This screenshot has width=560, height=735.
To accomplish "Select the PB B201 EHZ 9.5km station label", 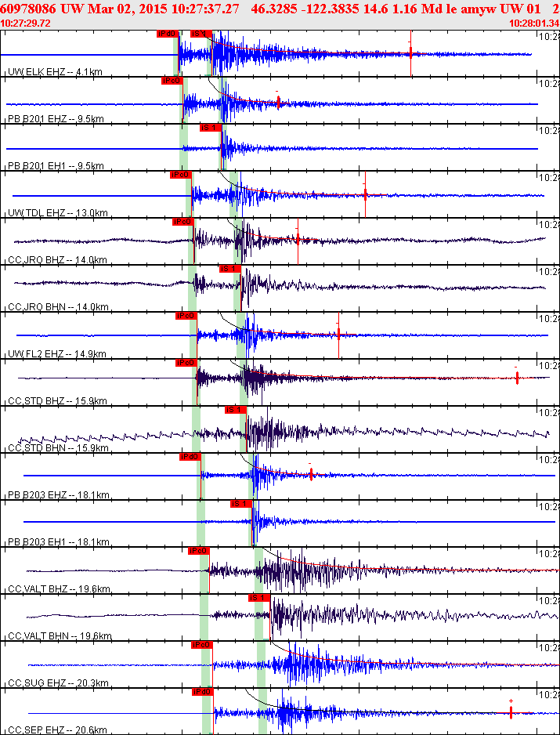I will tap(56, 119).
